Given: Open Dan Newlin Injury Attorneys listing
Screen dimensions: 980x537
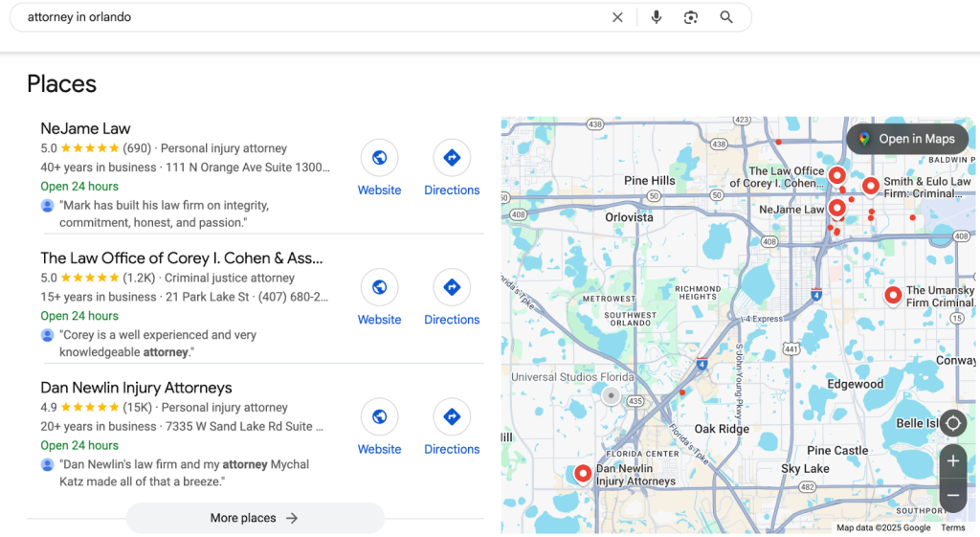Looking at the screenshot, I should [136, 388].
